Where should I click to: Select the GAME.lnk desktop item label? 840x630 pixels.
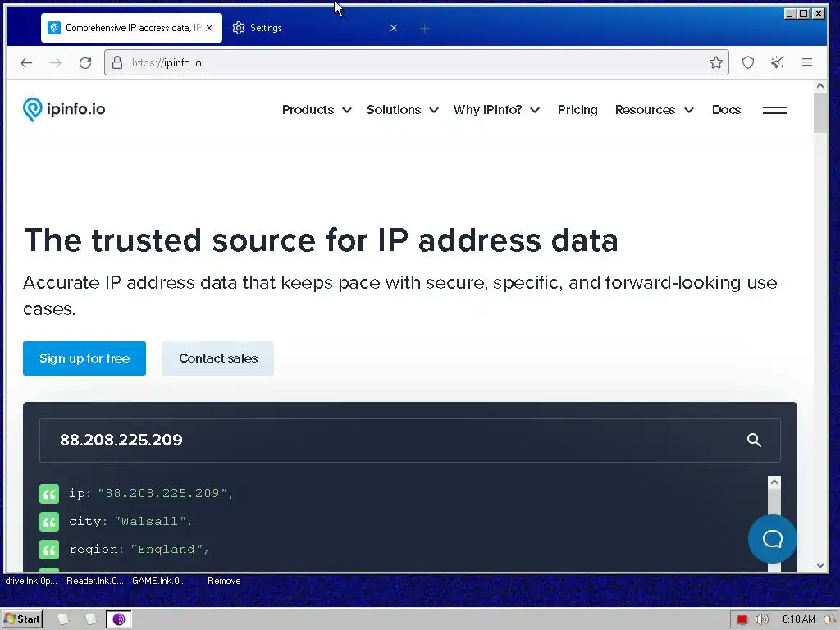pyautogui.click(x=159, y=581)
